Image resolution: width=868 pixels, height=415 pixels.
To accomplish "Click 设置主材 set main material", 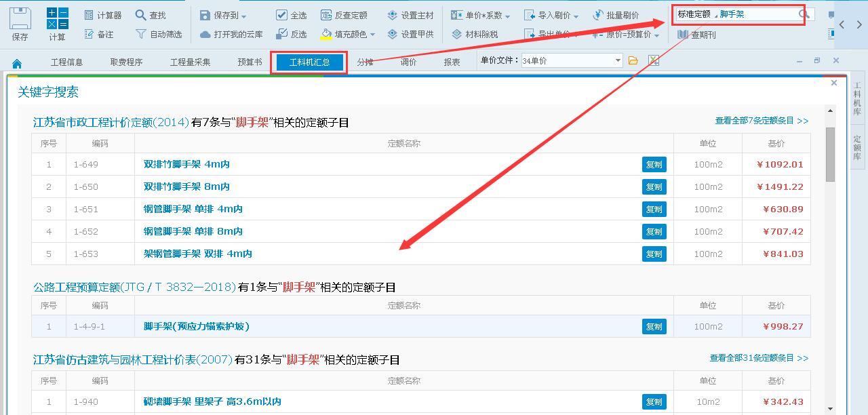I will pos(410,15).
